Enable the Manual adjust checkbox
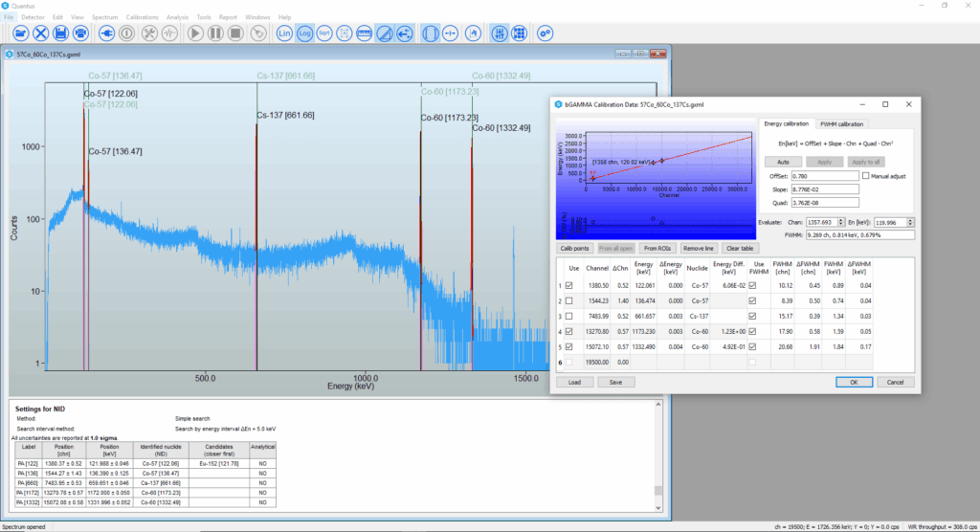This screenshot has width=980, height=532. [865, 176]
